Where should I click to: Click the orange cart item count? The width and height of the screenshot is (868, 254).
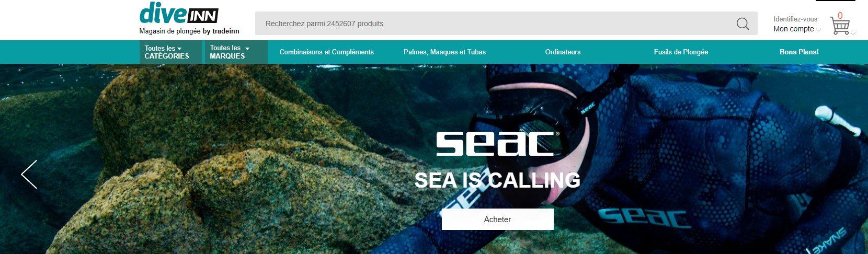(x=840, y=16)
